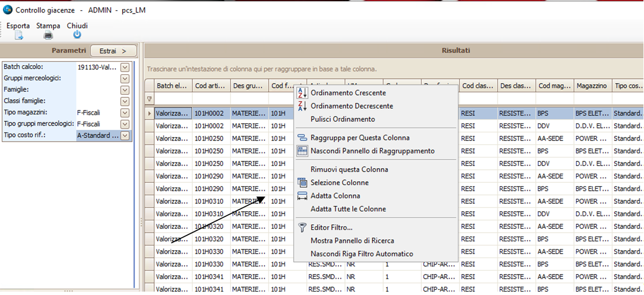Expand the Batch calcolo dropdown
Screen dimensions: 644x295
tap(125, 67)
